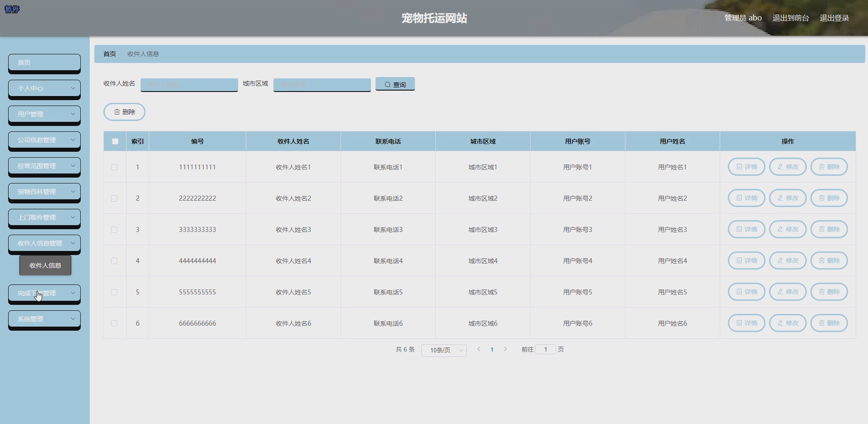Click 收件人姓名 column header
This screenshot has width=868, height=424.
293,141
